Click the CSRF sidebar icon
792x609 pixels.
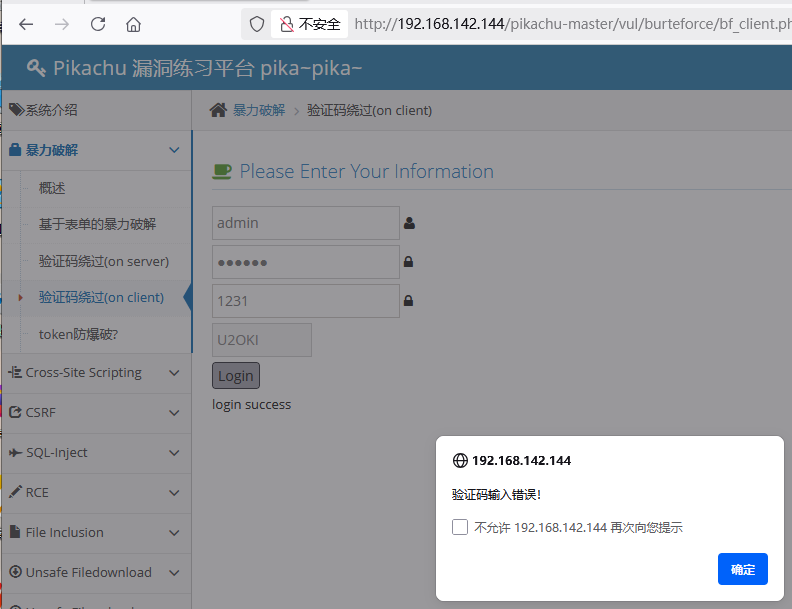15,412
